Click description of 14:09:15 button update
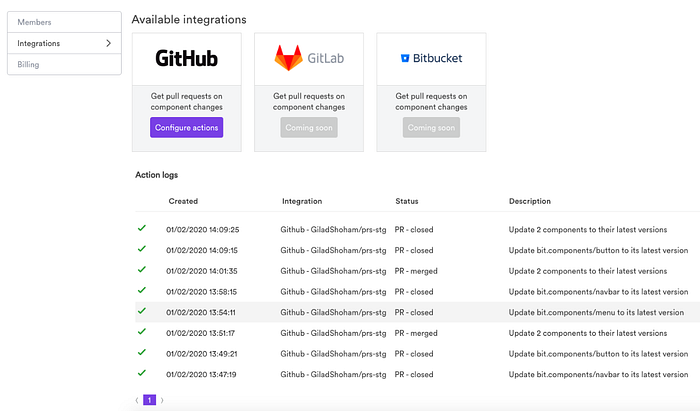Viewport: 700px width, 411px height. pyautogui.click(x=598, y=250)
